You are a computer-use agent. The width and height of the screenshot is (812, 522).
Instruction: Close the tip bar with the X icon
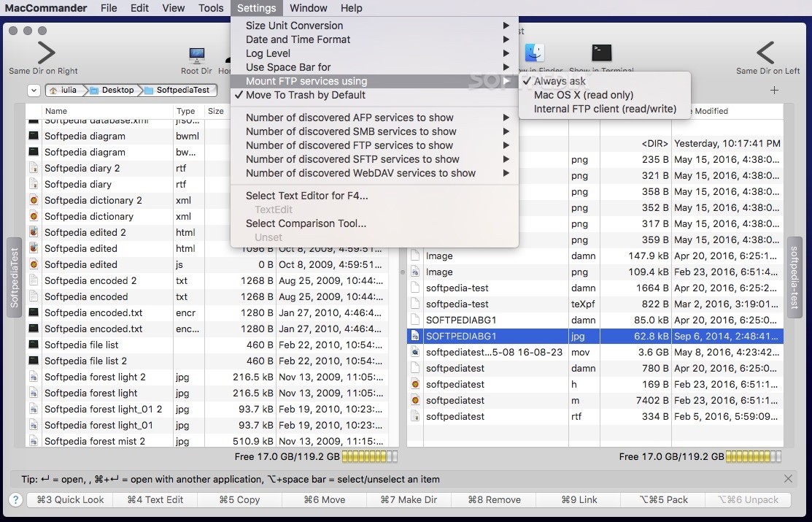point(788,479)
